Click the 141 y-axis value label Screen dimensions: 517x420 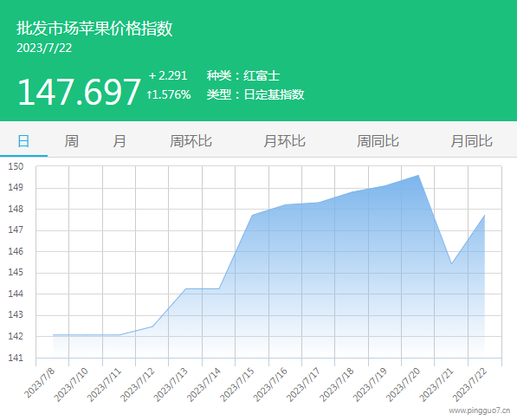click(16, 358)
